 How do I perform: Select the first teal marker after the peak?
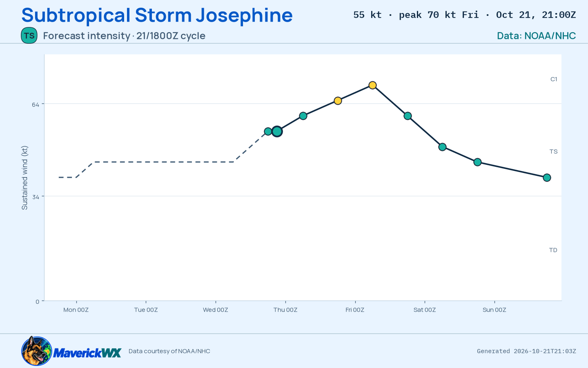pos(408,116)
